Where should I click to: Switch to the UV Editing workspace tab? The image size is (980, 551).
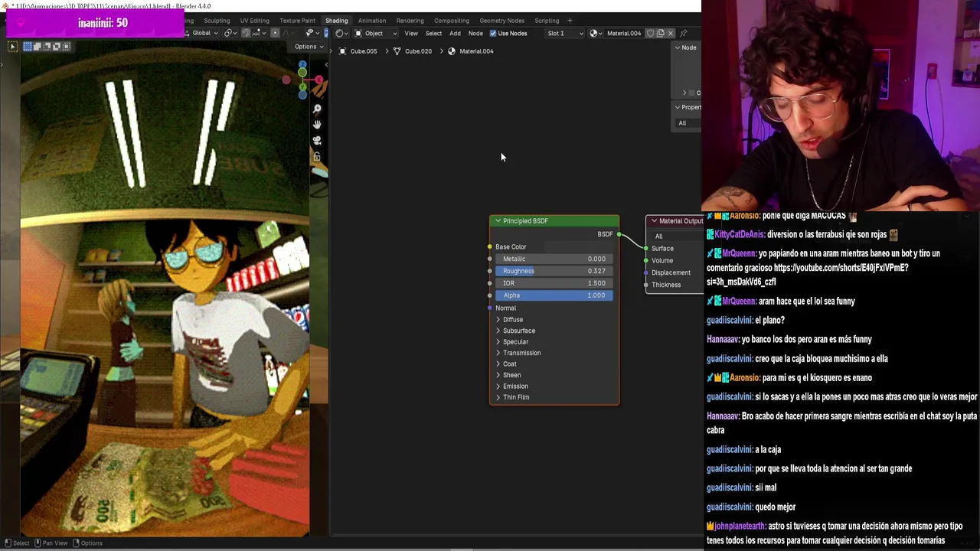pyautogui.click(x=254, y=21)
